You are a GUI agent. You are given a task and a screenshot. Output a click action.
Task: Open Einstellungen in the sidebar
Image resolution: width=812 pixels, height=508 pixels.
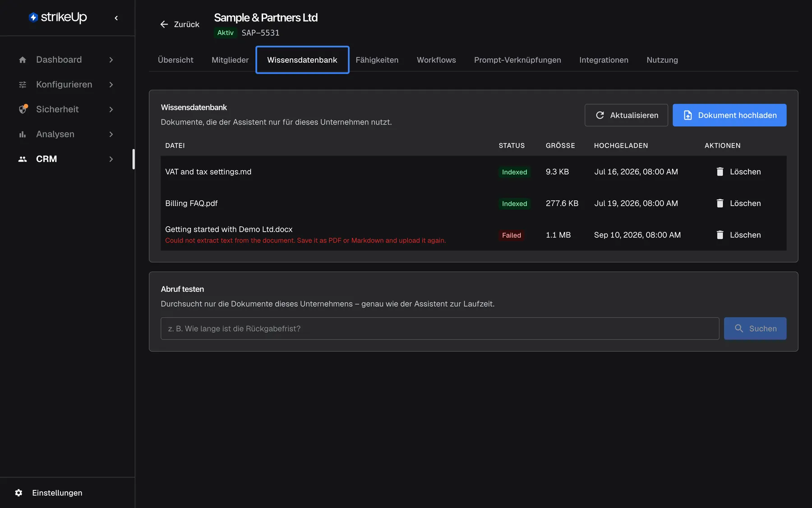57,493
